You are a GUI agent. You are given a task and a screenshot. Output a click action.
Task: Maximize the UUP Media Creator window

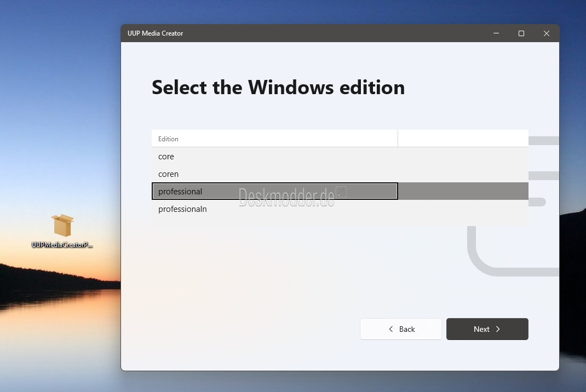(521, 33)
